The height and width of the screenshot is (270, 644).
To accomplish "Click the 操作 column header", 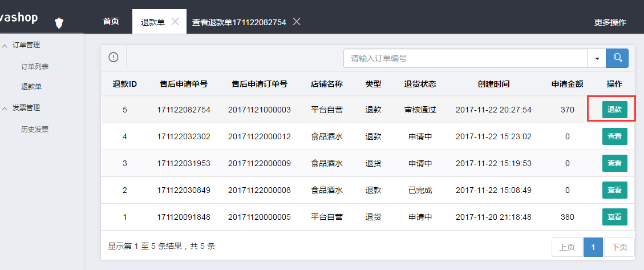I will click(x=614, y=84).
